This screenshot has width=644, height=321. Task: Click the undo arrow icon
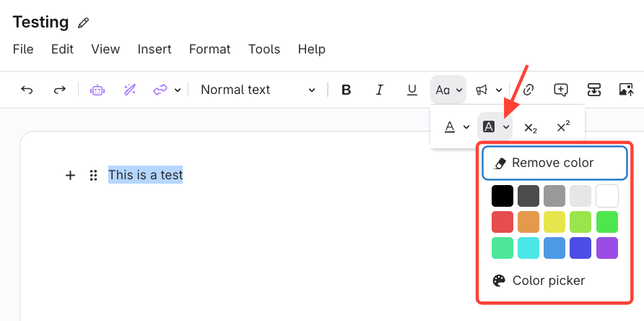27,90
